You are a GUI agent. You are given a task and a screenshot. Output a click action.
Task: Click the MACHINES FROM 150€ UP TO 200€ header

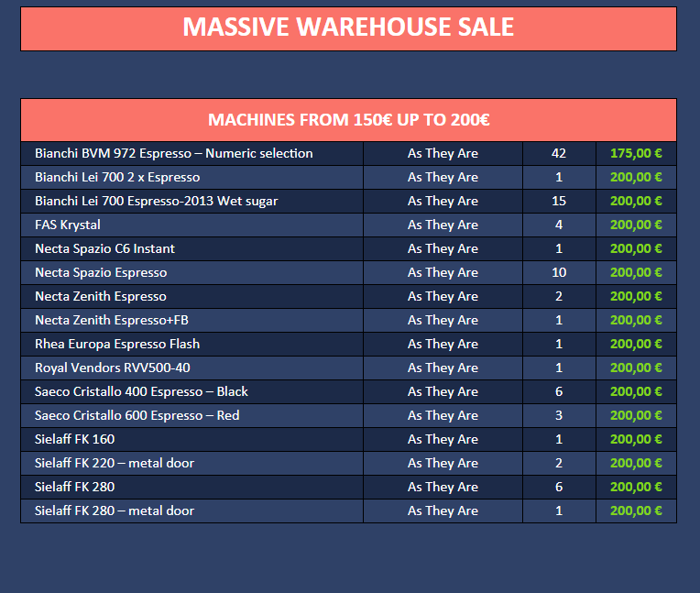click(348, 120)
